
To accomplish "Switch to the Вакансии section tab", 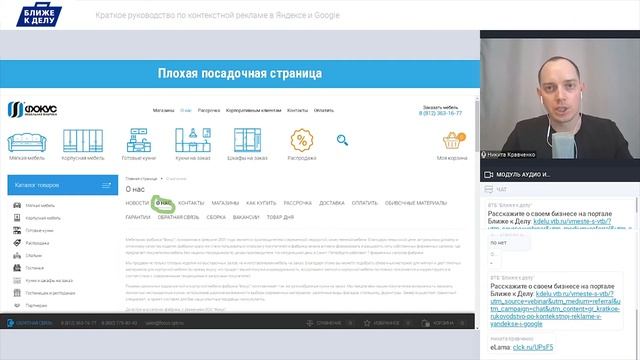I will click(x=246, y=217).
